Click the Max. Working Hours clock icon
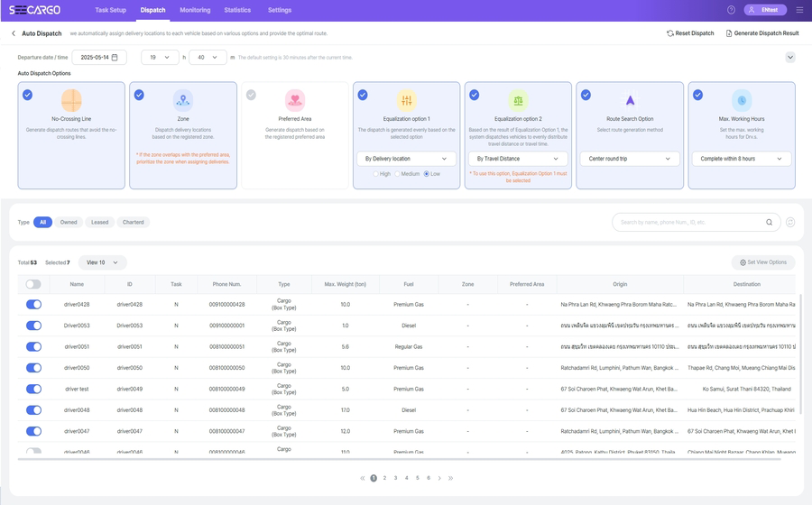 point(742,100)
